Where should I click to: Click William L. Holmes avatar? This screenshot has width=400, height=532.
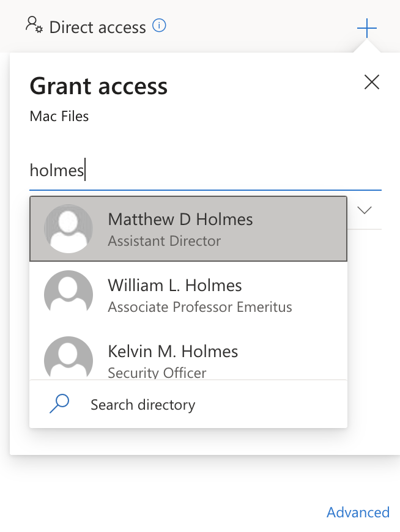[x=69, y=295]
